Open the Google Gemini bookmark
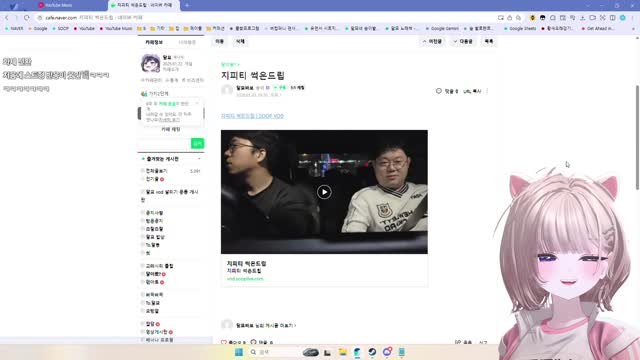This screenshot has height=360, width=640. (x=442, y=29)
